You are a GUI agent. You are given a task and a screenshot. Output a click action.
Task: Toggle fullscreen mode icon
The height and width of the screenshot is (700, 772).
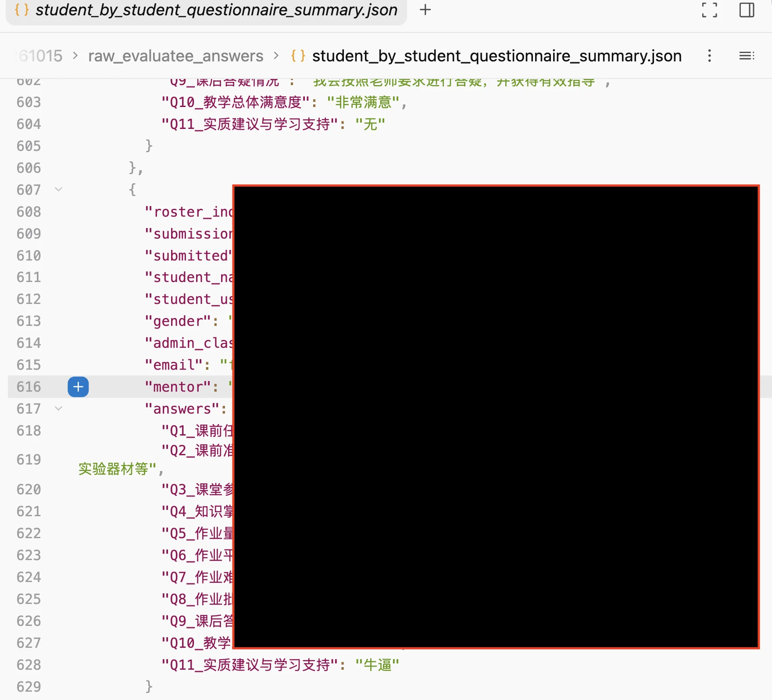pyautogui.click(x=709, y=10)
